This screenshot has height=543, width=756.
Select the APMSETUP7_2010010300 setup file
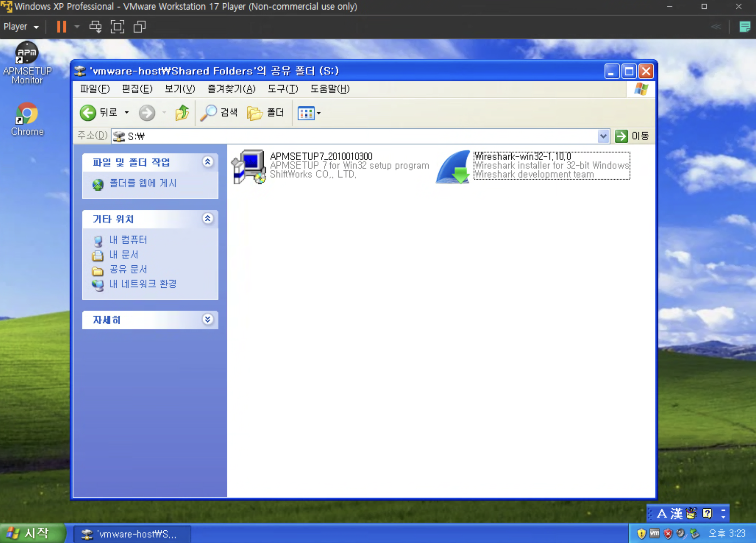coord(249,166)
